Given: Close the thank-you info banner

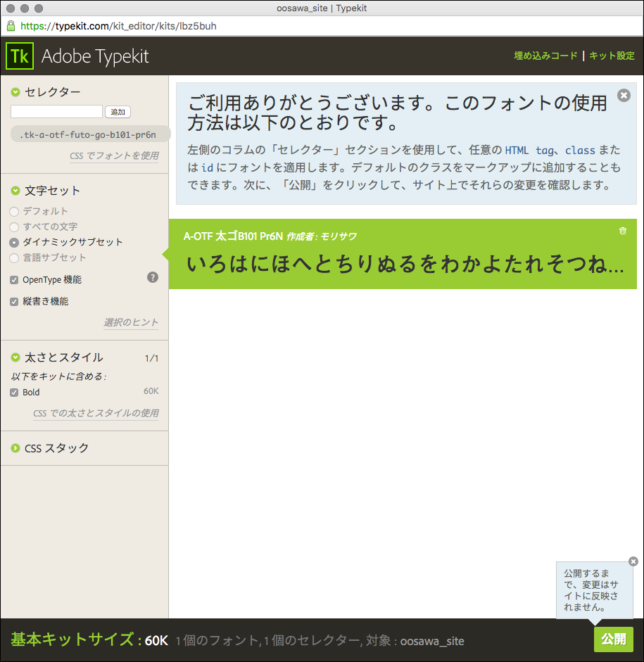Looking at the screenshot, I should tap(624, 95).
